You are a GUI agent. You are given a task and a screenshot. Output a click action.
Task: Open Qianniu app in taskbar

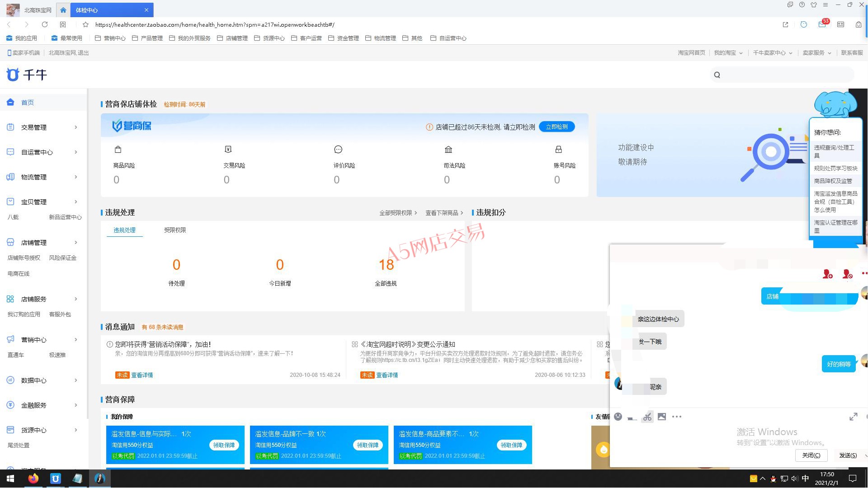[55, 479]
